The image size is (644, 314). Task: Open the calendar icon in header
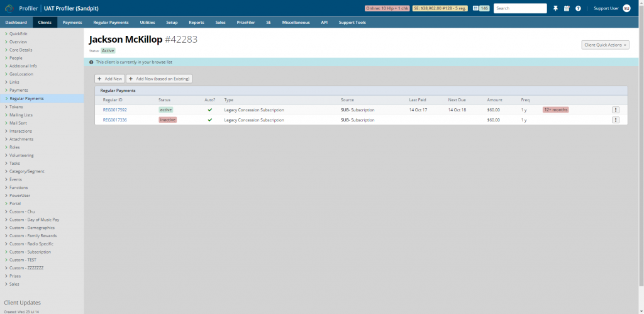(x=567, y=8)
